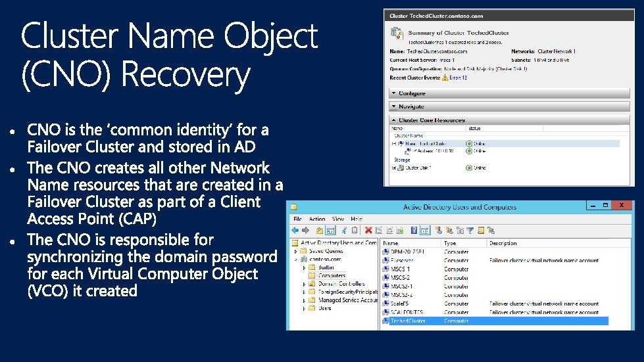The height and width of the screenshot is (362, 644).
Task: Select the MSCS2-2 computer entry
Action: [x=402, y=295]
